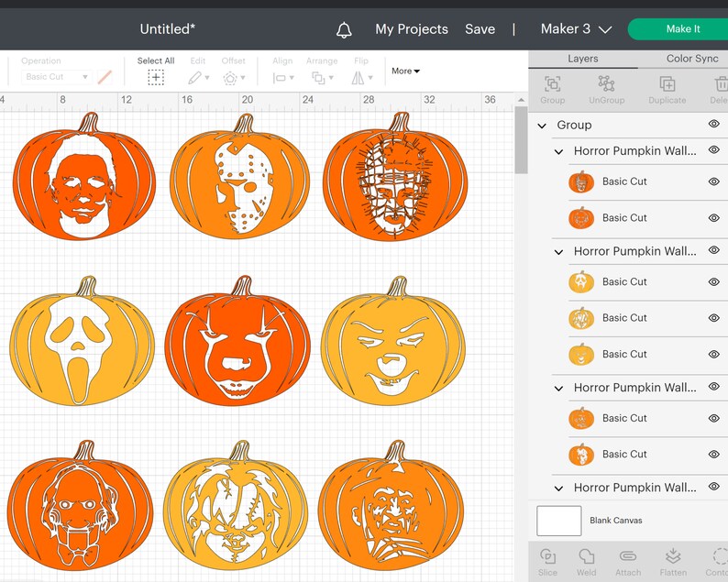Open My Projects
The image size is (728, 582).
click(x=412, y=29)
